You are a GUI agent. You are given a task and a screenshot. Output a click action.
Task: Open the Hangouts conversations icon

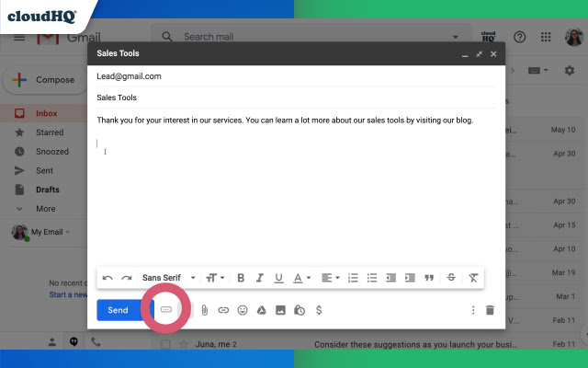pyautogui.click(x=73, y=341)
